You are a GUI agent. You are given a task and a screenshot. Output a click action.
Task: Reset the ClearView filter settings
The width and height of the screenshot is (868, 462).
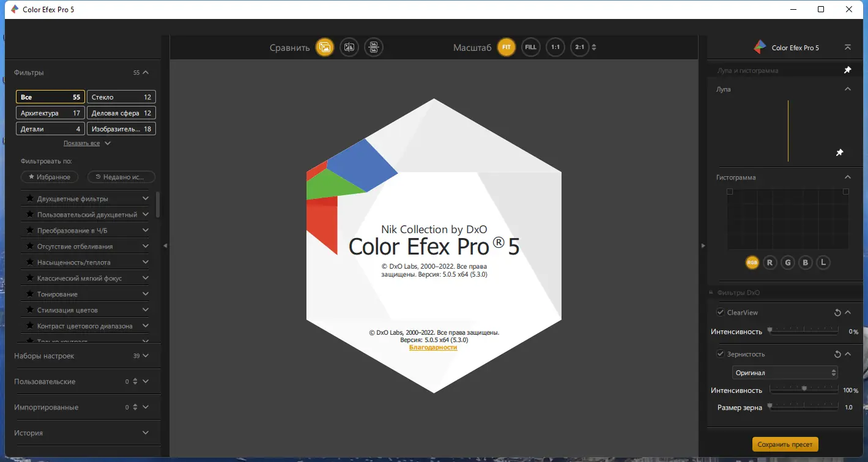pyautogui.click(x=837, y=313)
